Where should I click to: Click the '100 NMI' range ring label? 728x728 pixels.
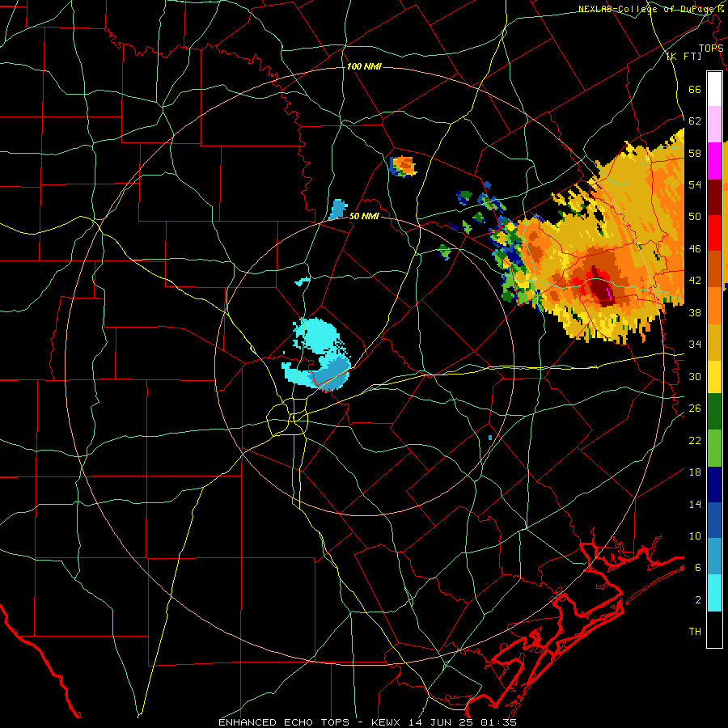(363, 66)
